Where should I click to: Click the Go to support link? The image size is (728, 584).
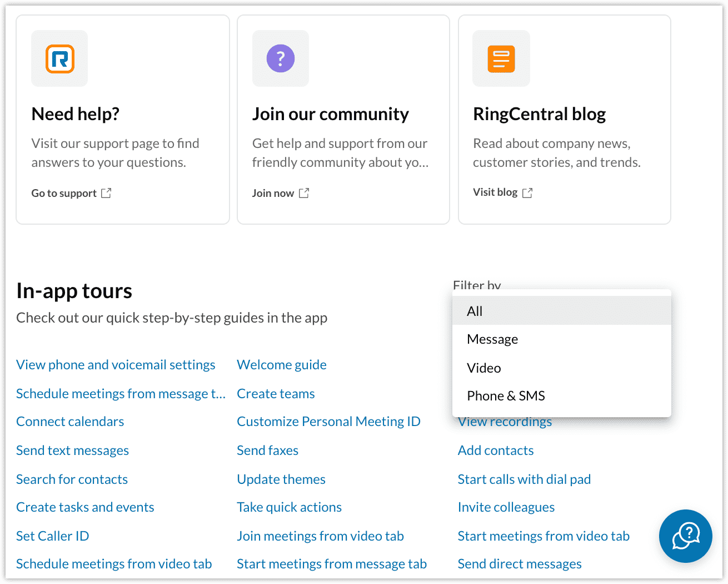[63, 192]
